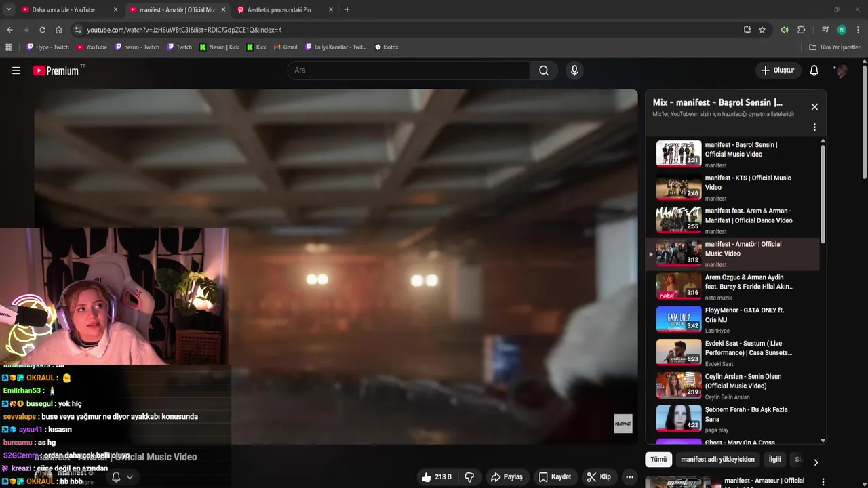Open the tab search dropdown arrow
Image resolution: width=868 pixels, height=488 pixels.
pos(8,9)
